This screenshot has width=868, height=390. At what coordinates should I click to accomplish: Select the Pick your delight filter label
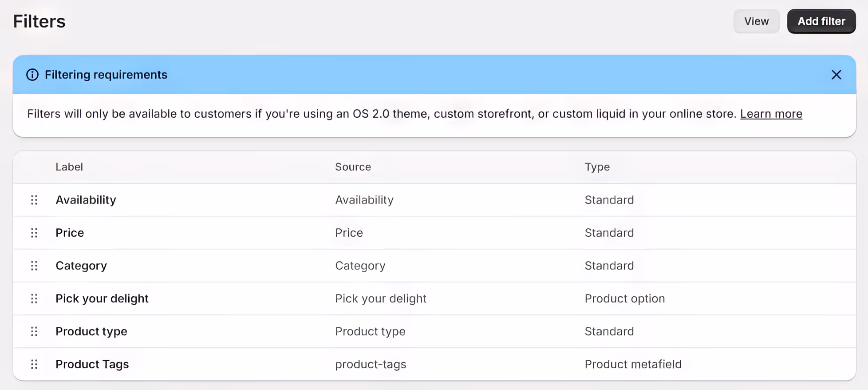pos(102,298)
